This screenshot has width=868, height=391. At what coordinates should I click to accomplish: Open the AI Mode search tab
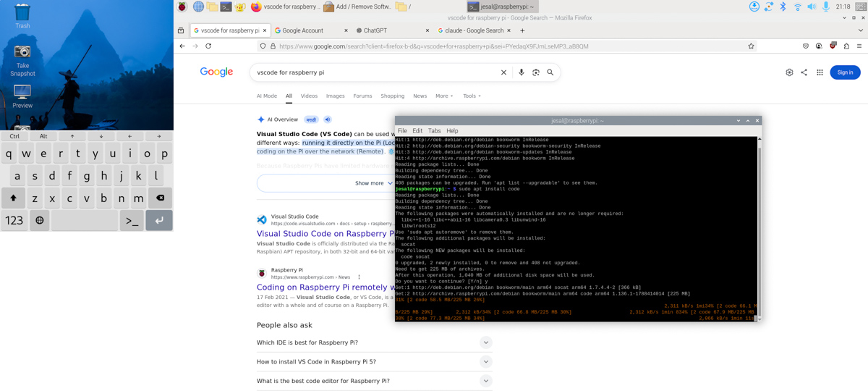(266, 96)
